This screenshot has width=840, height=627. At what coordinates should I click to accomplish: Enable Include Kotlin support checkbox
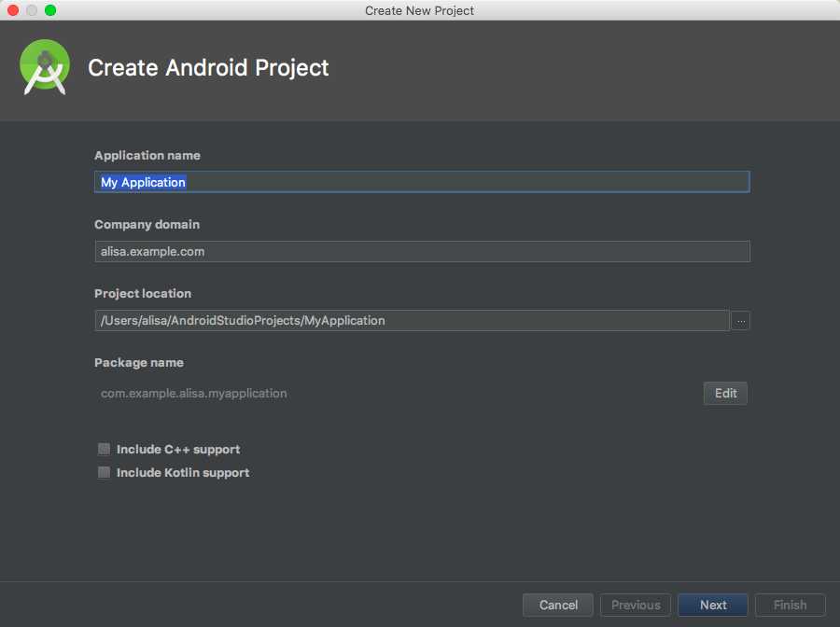[x=104, y=472]
